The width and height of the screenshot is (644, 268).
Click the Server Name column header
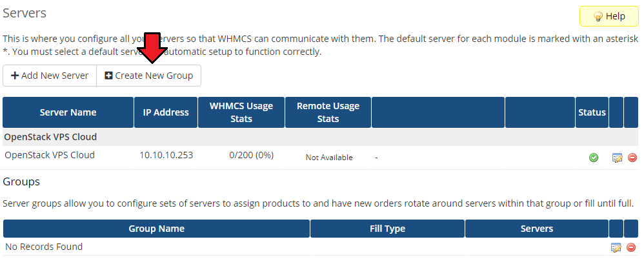(68, 112)
